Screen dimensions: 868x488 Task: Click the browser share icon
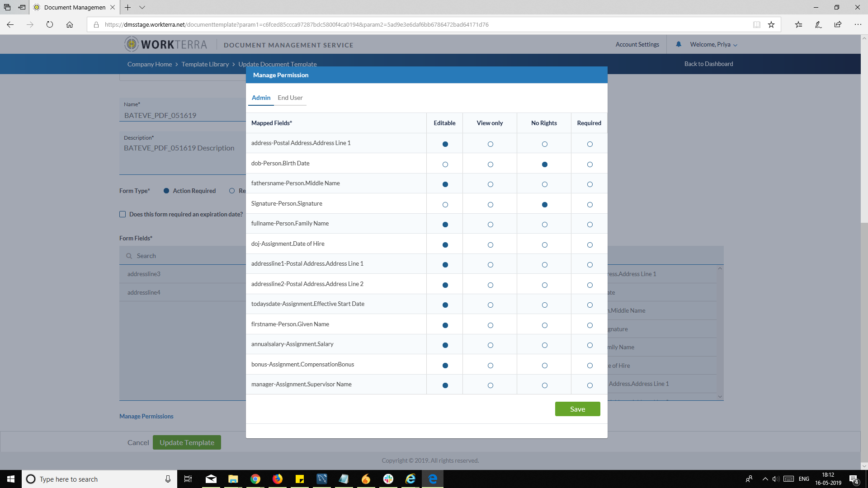(x=838, y=25)
